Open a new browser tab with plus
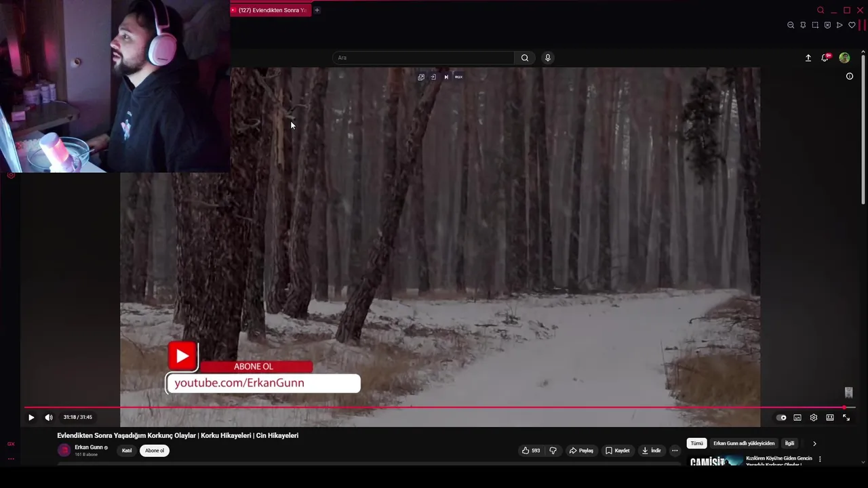The width and height of the screenshot is (868, 488). point(317,10)
